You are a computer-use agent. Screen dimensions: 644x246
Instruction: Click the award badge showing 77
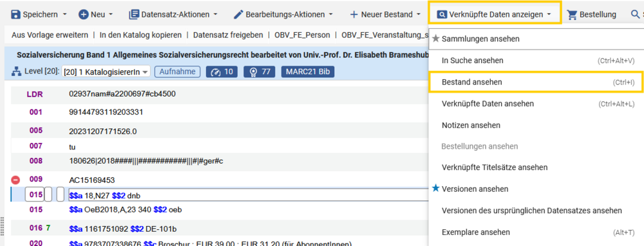[259, 72]
